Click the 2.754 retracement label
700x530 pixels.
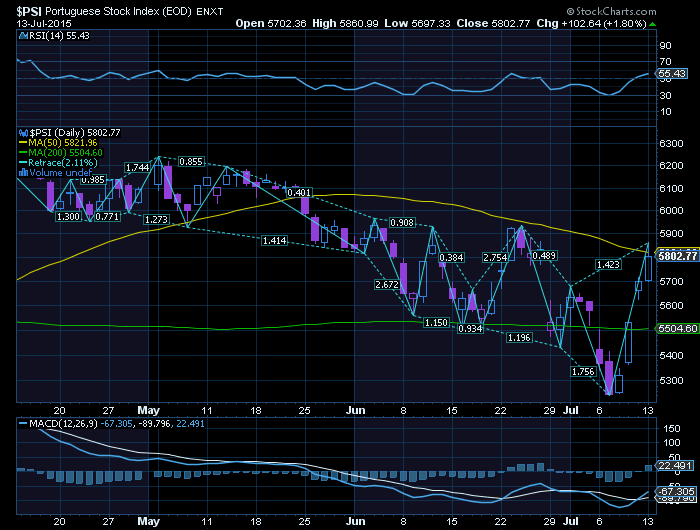tap(495, 258)
